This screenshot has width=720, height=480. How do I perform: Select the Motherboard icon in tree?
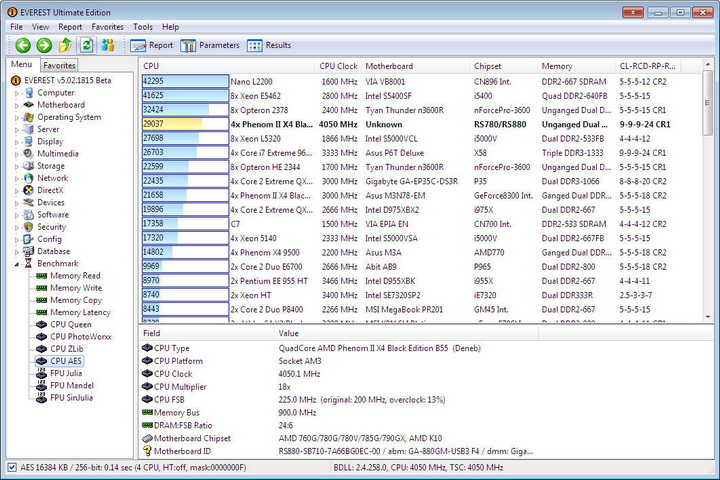28,105
